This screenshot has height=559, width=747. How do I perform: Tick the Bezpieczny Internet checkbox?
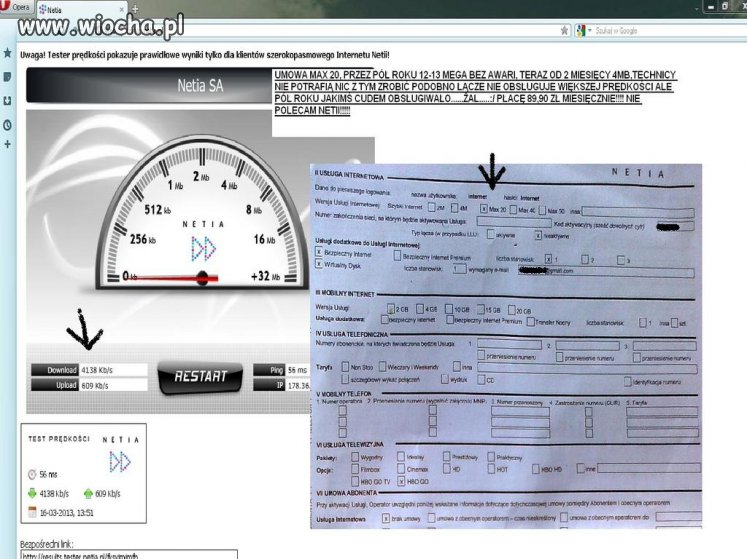tap(319, 252)
